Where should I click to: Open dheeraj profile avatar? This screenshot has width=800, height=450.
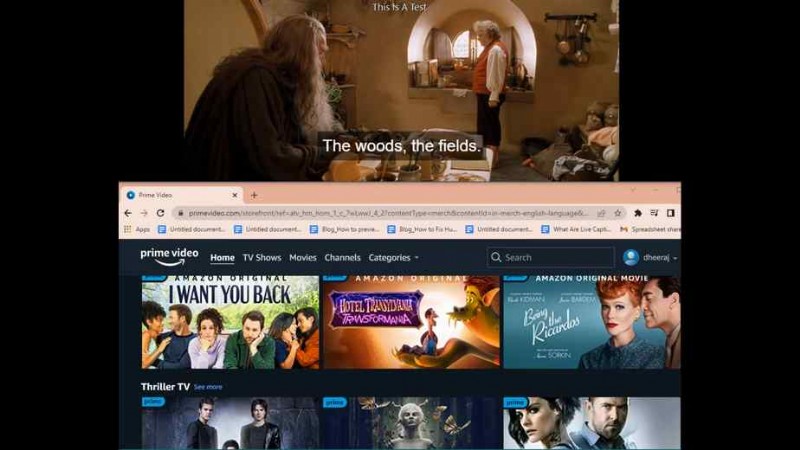tap(631, 258)
